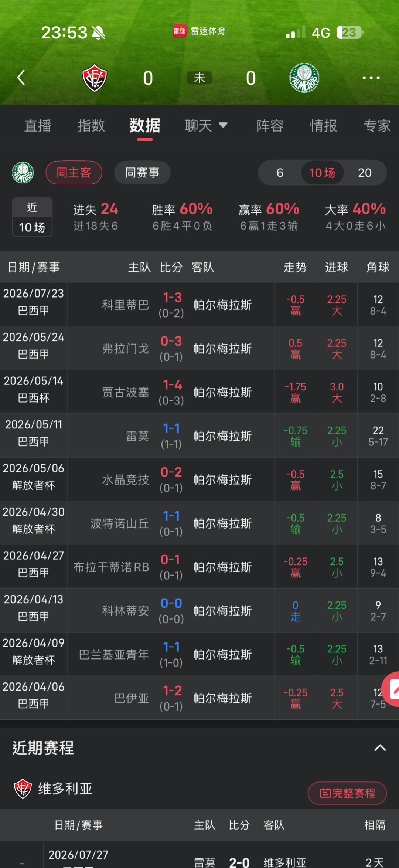Viewport: 399px width, 868px height.
Task: Switch to the 阵容 tab
Action: point(270,126)
